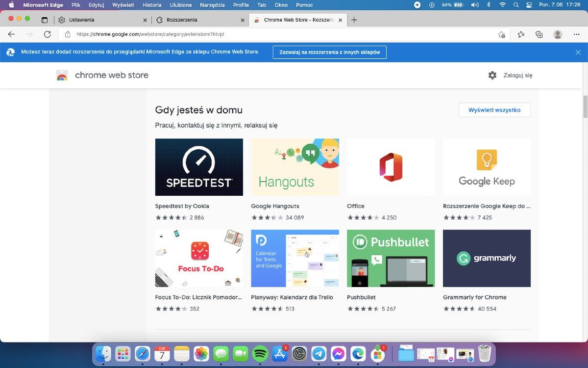
Task: Open Speedtest by Ookla extension title
Action: coord(182,206)
